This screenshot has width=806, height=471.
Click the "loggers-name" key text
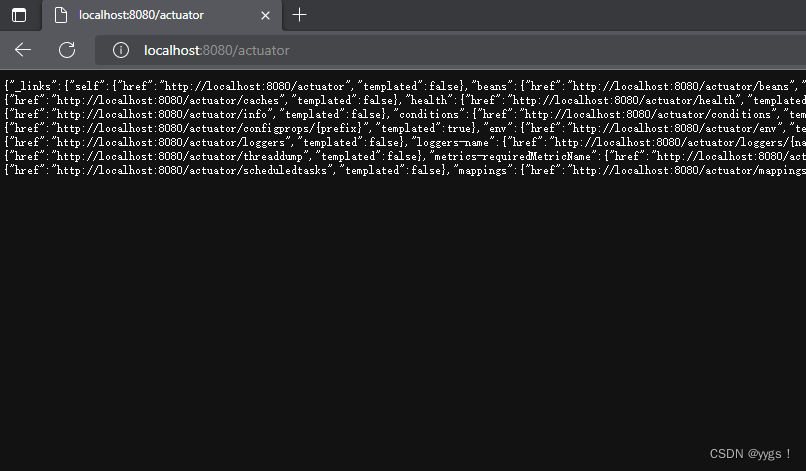point(452,142)
